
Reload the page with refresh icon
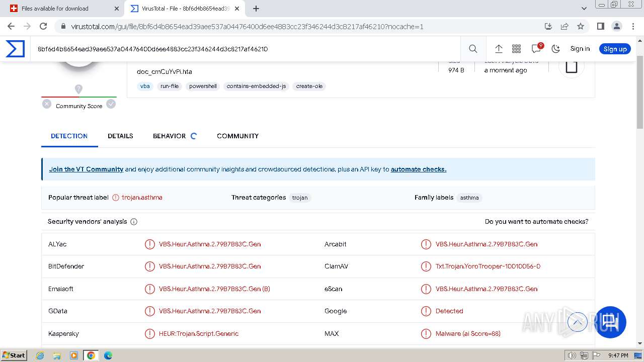coord(43,26)
